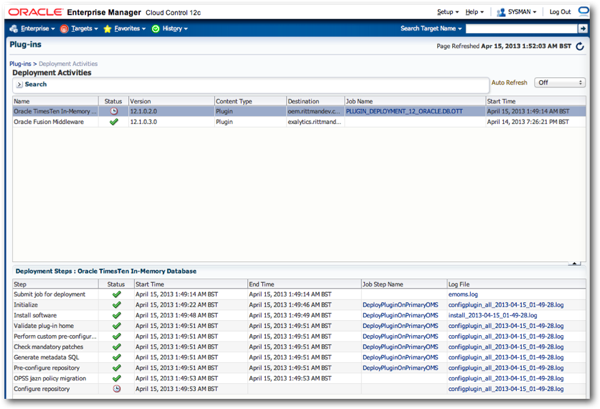Open the History menu

(175, 29)
